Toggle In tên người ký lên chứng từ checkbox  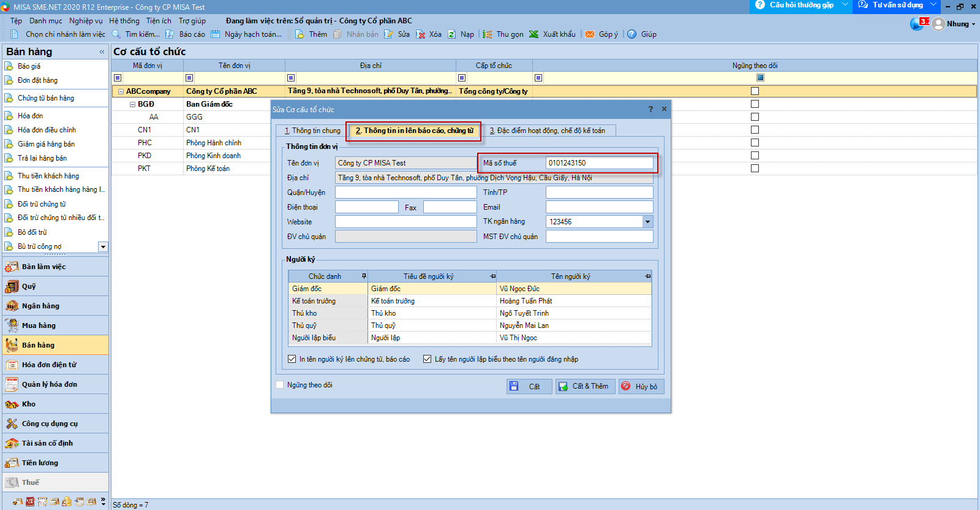[292, 359]
